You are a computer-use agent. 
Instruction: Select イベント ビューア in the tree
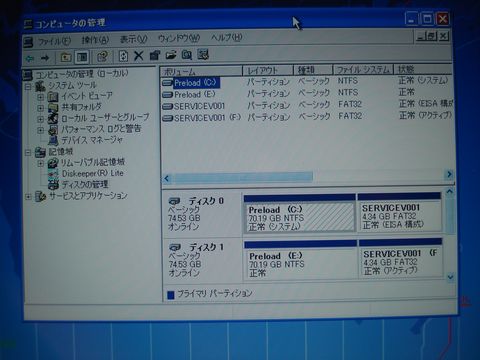coord(87,96)
